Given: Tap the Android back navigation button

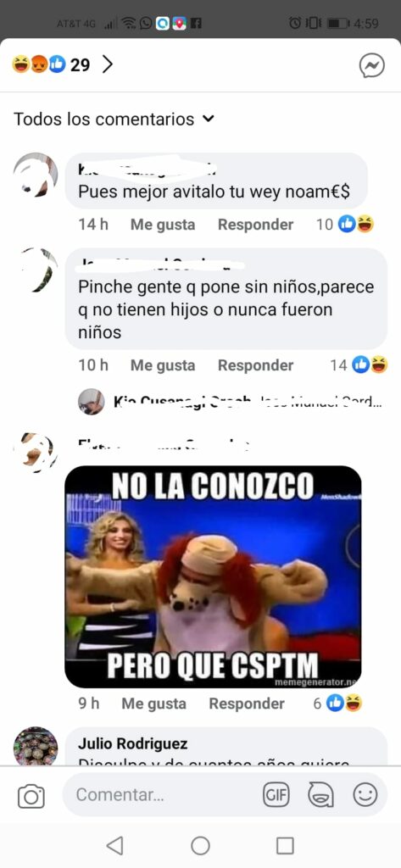Looking at the screenshot, I should [x=114, y=845].
